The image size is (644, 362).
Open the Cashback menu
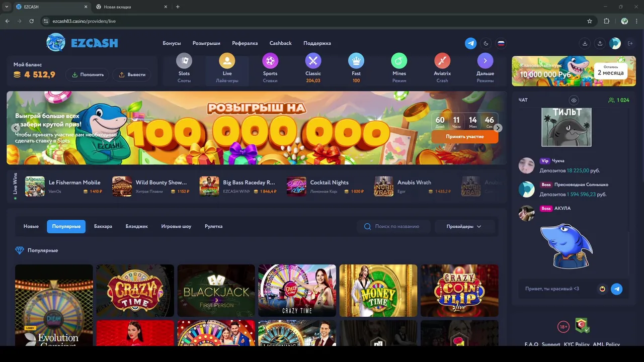pos(280,43)
